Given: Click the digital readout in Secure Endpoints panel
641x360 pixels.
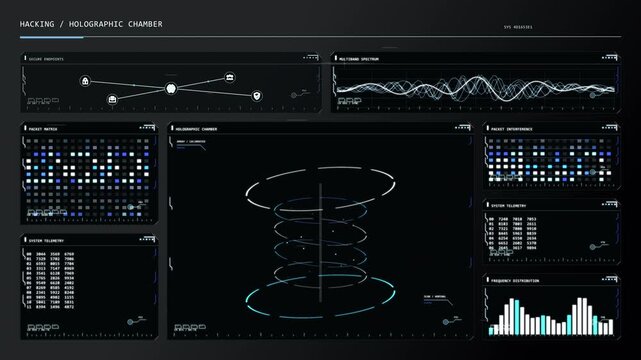Looking at the screenshot, I should [43, 100].
